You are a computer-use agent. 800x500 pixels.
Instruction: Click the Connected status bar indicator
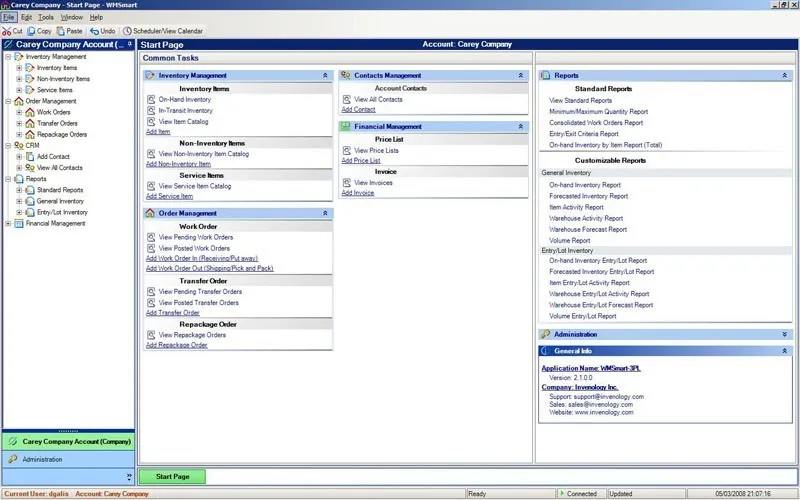(x=581, y=494)
